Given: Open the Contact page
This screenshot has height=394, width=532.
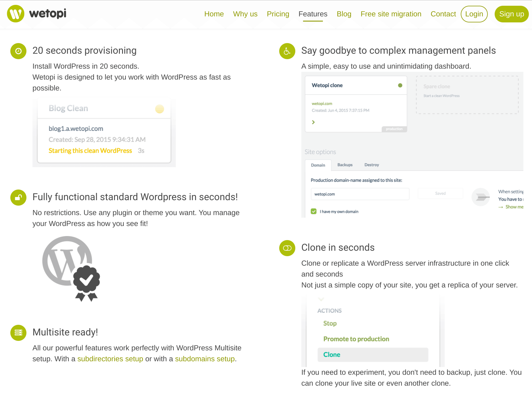Looking at the screenshot, I should (443, 14).
